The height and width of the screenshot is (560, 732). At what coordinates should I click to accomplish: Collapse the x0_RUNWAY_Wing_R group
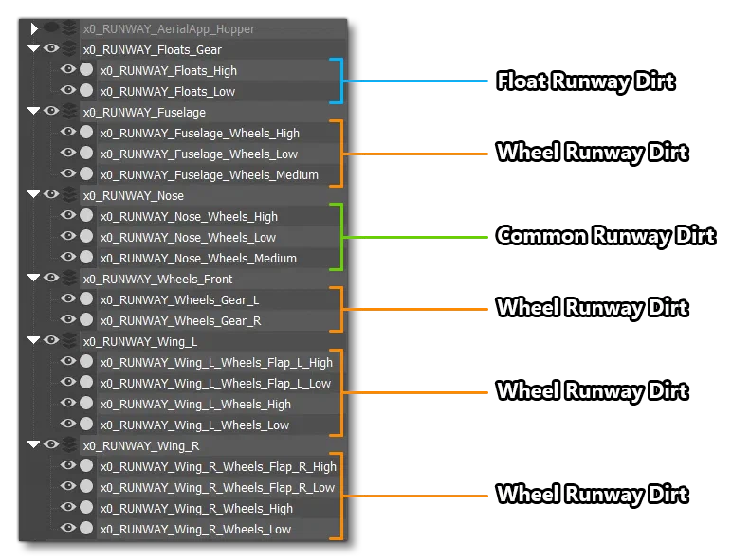33,444
